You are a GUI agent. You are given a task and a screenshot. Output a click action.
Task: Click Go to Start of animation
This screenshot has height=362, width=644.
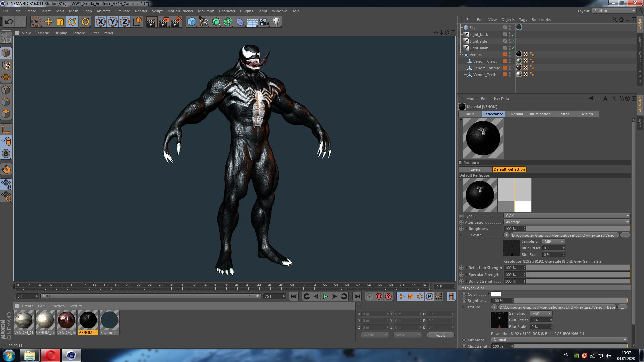[x=294, y=296]
